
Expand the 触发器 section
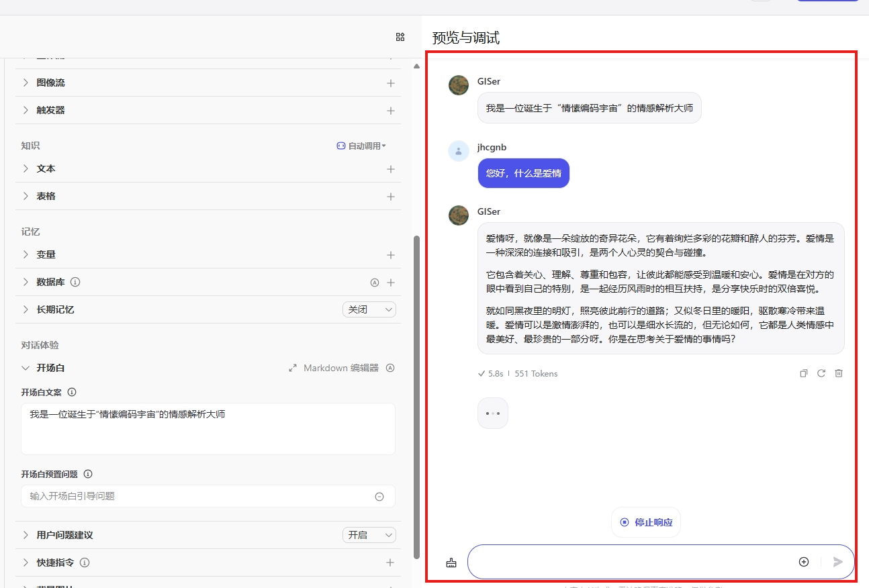[26, 110]
